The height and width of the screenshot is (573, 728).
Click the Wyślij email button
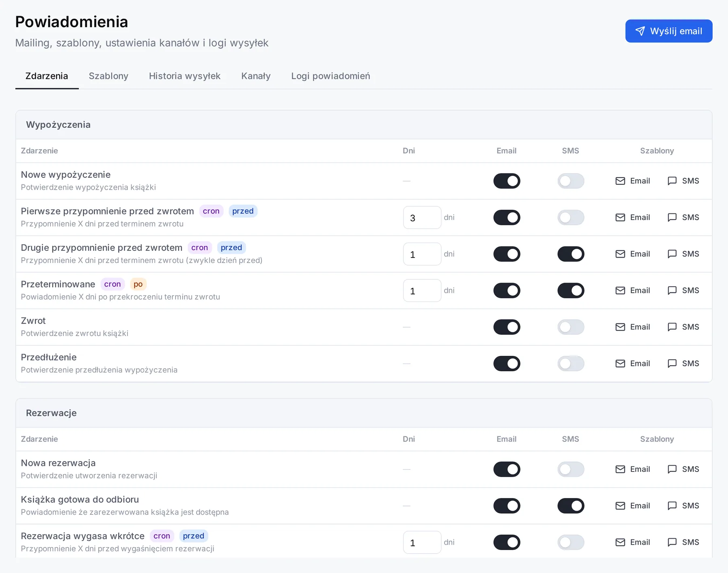click(669, 31)
